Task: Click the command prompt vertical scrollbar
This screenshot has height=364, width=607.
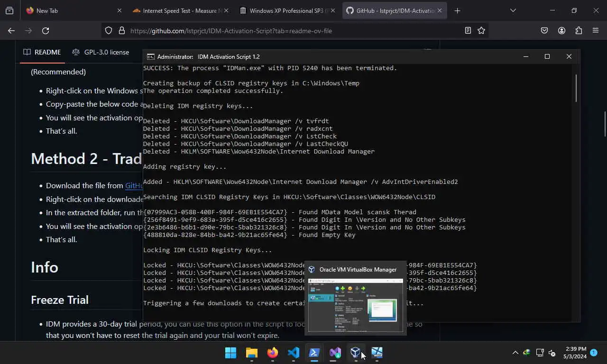Action: coord(576,88)
